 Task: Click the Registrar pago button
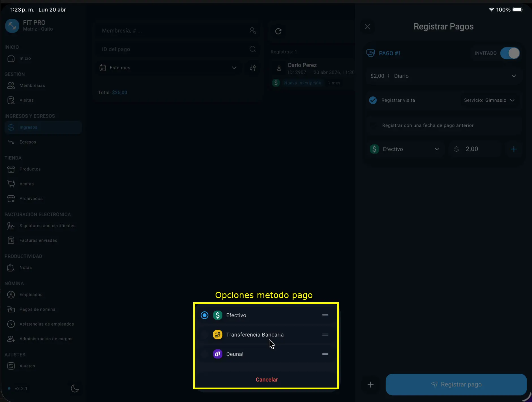pos(456,384)
